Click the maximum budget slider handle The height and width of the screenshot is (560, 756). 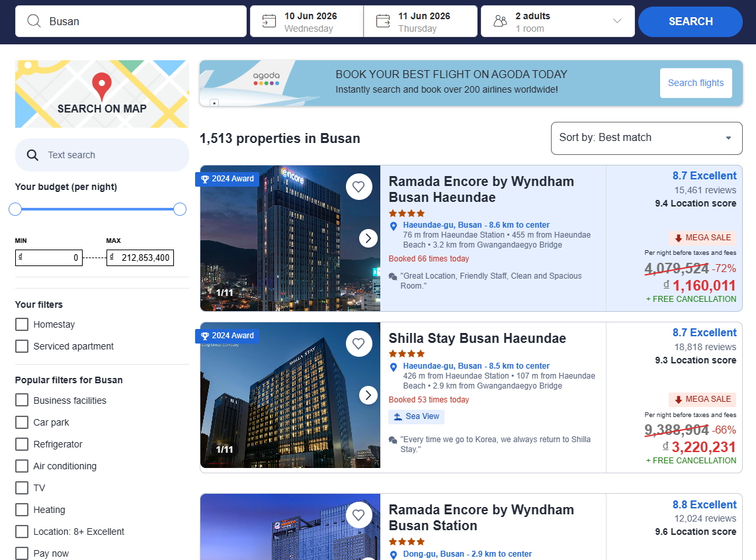coord(179,209)
